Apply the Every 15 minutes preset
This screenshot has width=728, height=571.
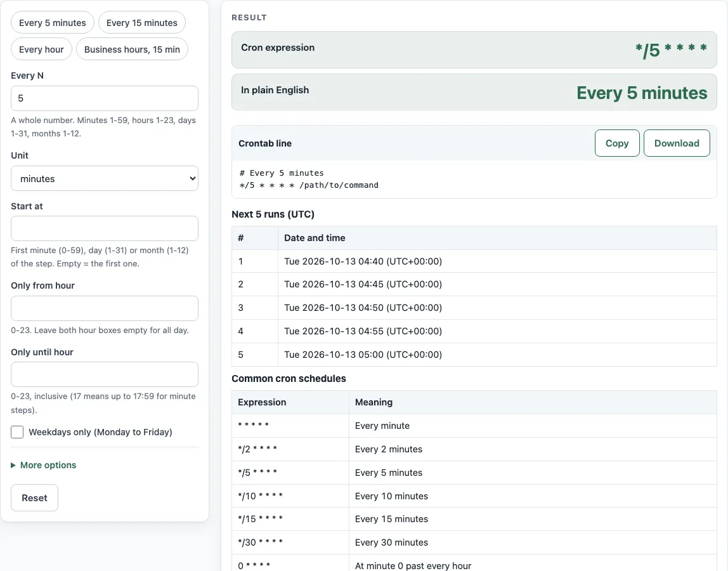click(141, 23)
